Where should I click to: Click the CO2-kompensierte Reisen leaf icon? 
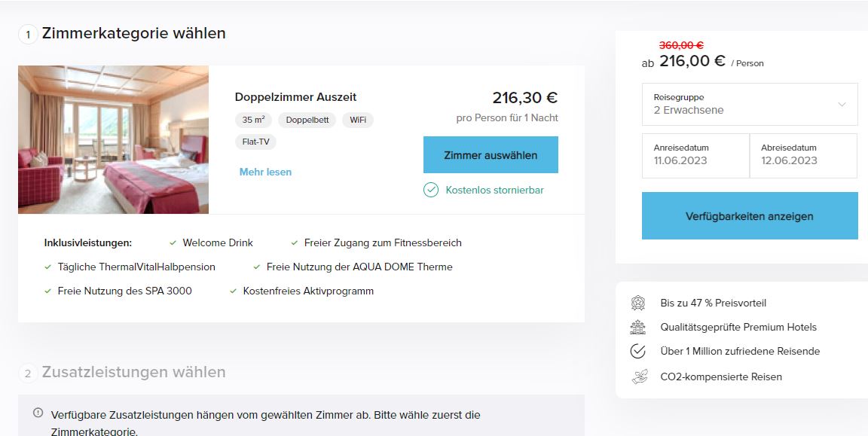639,377
